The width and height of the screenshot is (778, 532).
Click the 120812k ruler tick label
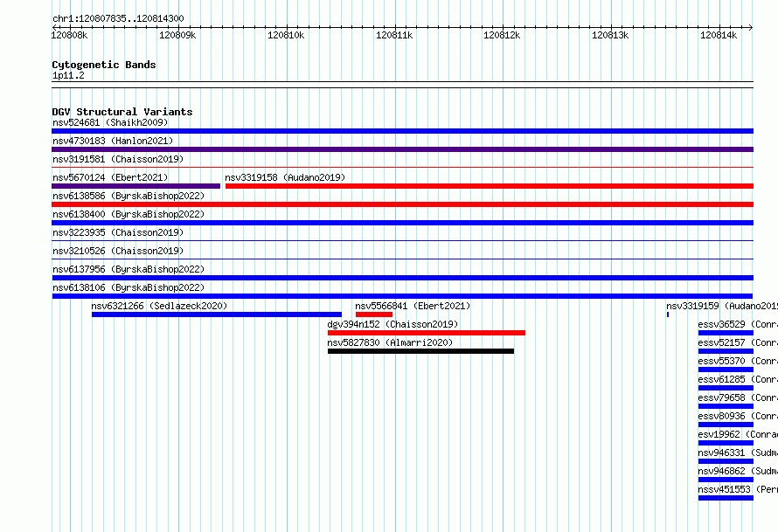502,35
